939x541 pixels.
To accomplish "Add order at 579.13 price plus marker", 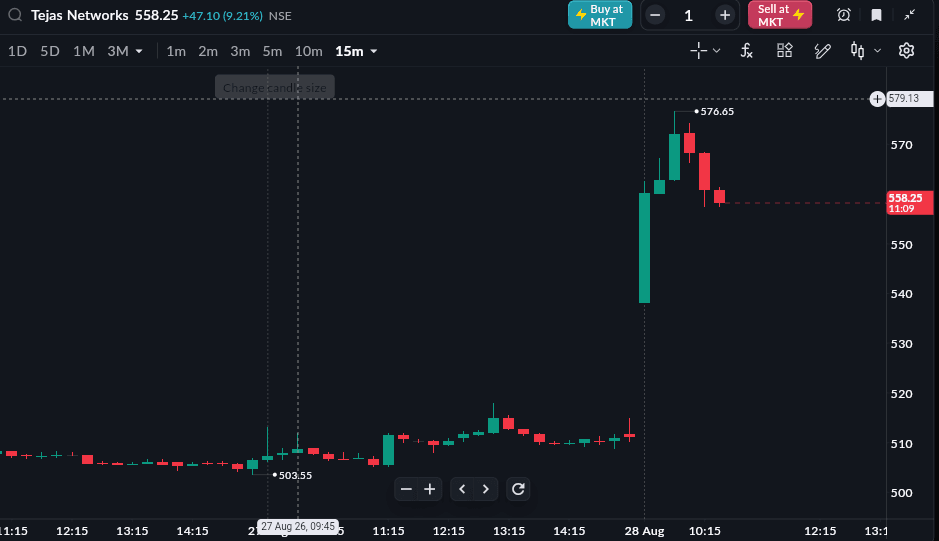I will pyautogui.click(x=877, y=99).
